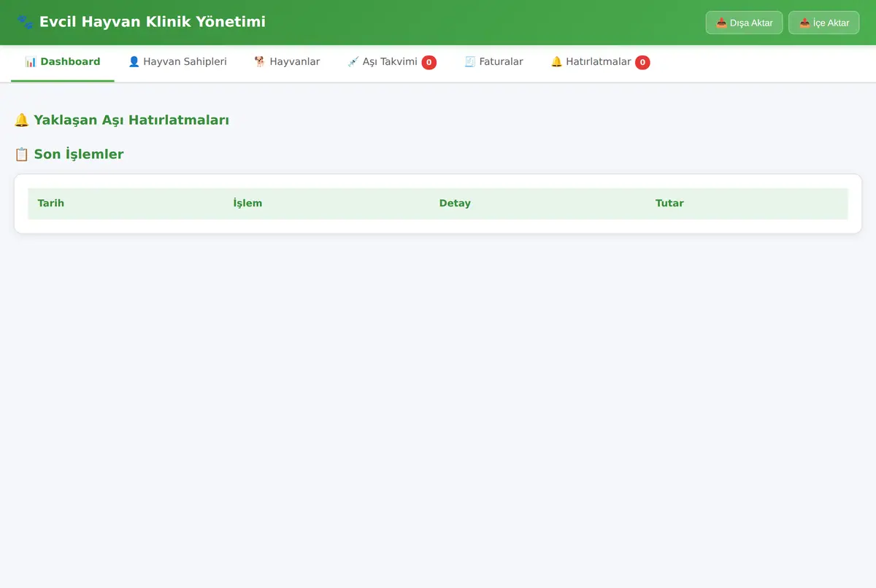Image resolution: width=876 pixels, height=588 pixels.
Task: Open the Hayvan Sahipleri tab
Action: pos(177,62)
